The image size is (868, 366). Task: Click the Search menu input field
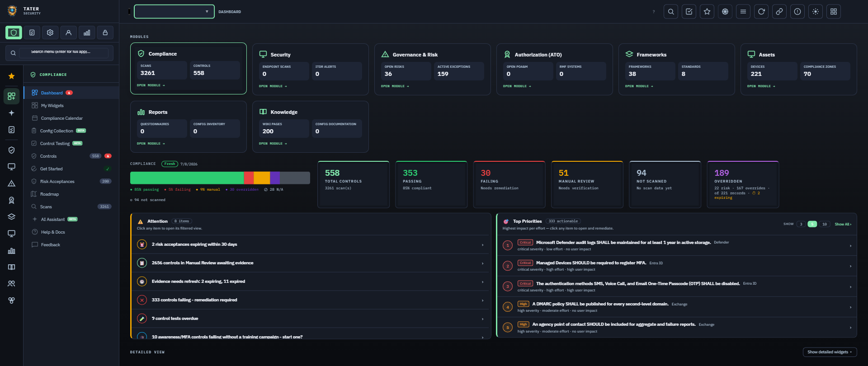64,53
